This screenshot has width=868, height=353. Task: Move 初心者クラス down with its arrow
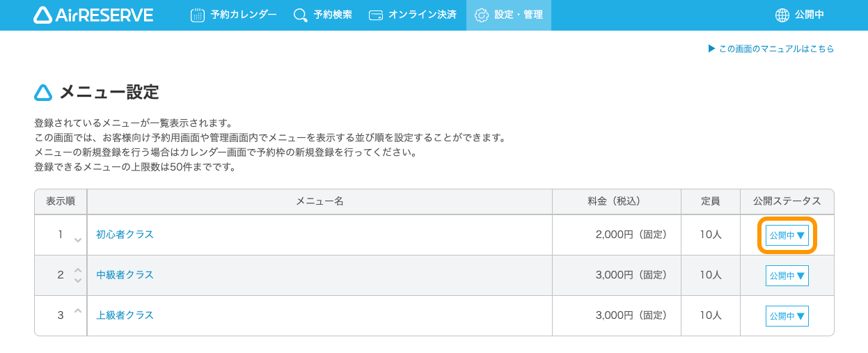[x=78, y=240]
